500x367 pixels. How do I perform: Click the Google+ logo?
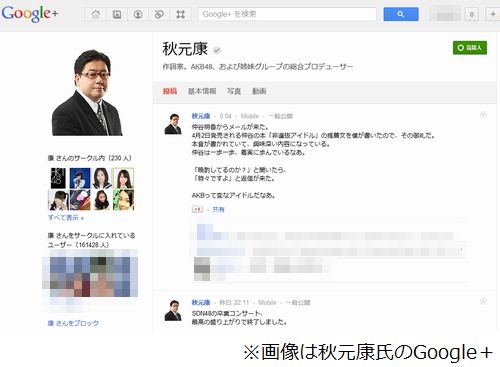(x=29, y=14)
